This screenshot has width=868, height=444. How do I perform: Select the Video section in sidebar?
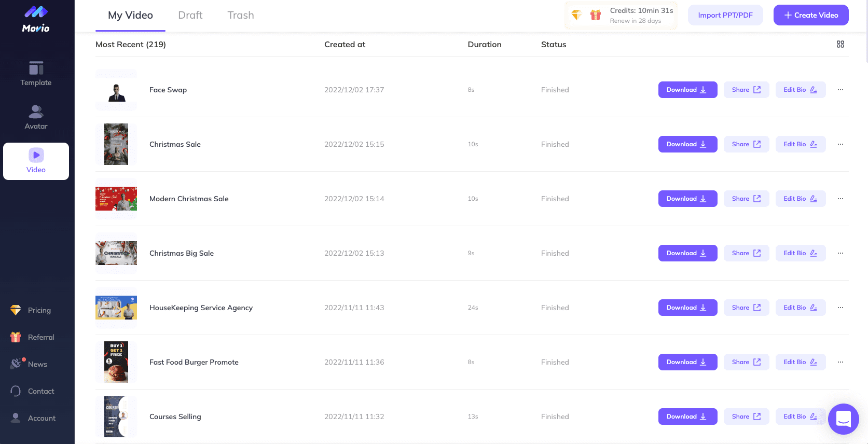pyautogui.click(x=36, y=161)
